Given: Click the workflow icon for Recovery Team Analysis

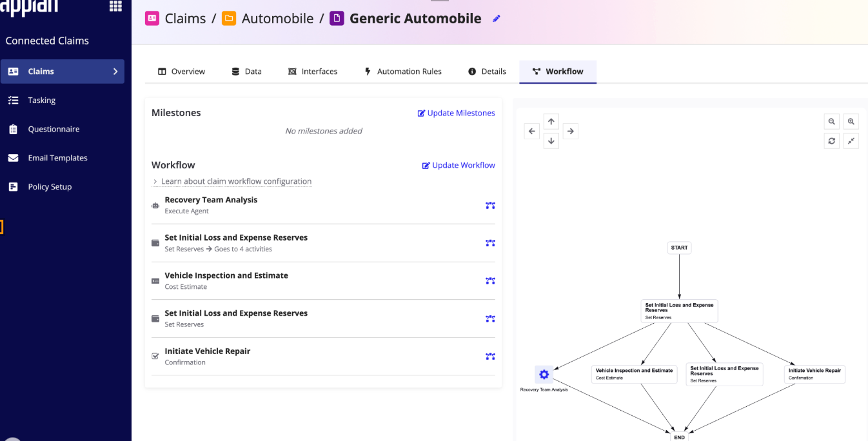Looking at the screenshot, I should click(x=491, y=206).
